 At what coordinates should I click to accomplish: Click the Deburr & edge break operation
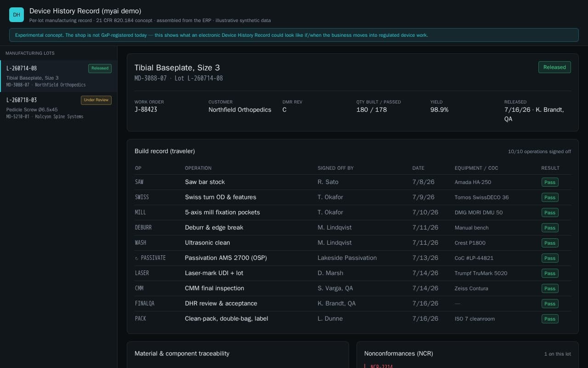tap(214, 227)
